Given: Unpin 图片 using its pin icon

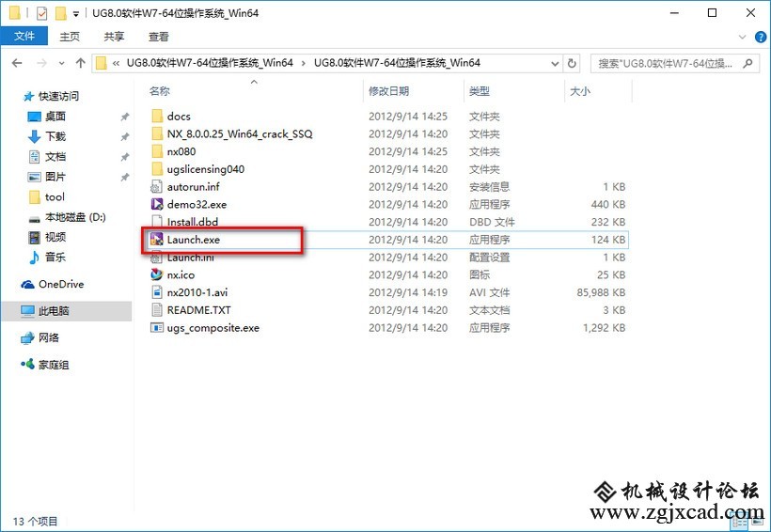Looking at the screenshot, I should coord(125,177).
